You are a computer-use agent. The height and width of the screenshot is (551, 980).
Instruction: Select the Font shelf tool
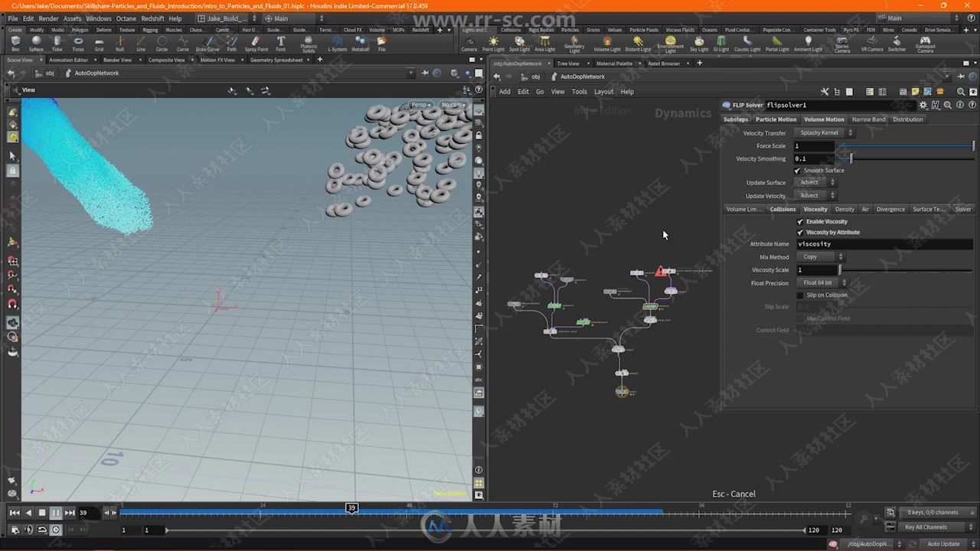click(281, 44)
